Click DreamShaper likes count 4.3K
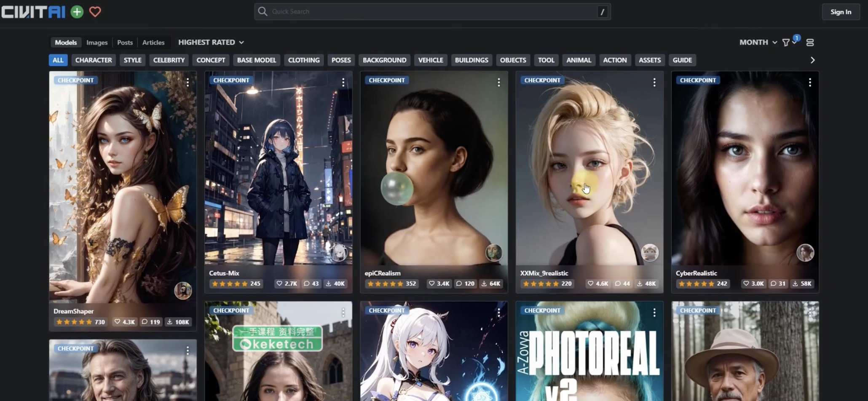Screen dimensions: 868x401 click(125, 322)
